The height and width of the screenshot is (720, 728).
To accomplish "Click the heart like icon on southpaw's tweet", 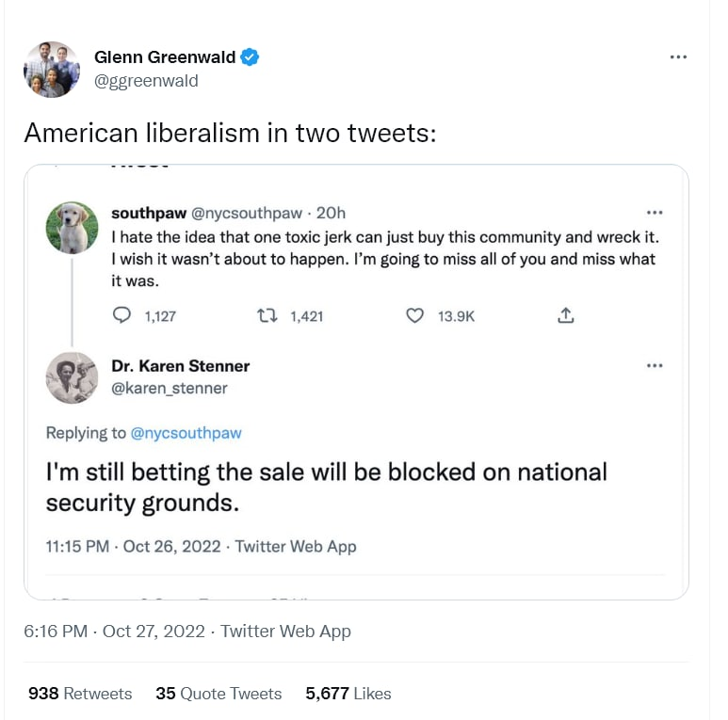I will (414, 316).
